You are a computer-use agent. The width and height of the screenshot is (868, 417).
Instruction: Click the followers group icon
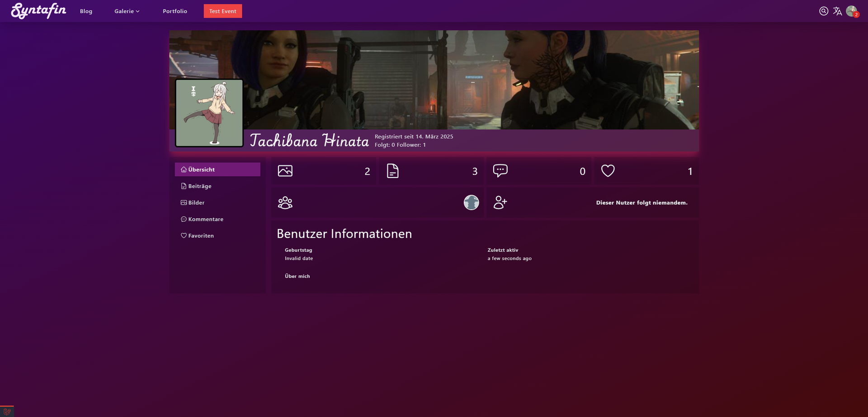point(285,202)
